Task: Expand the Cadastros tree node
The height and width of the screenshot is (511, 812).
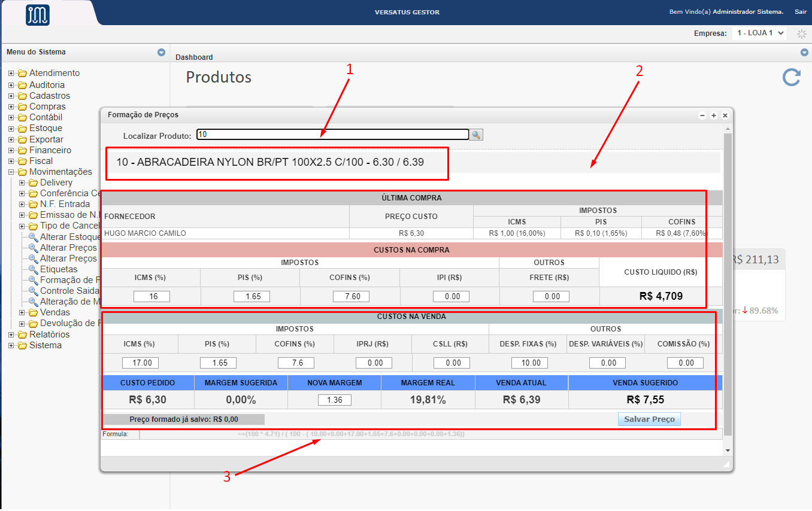Action: [11, 96]
